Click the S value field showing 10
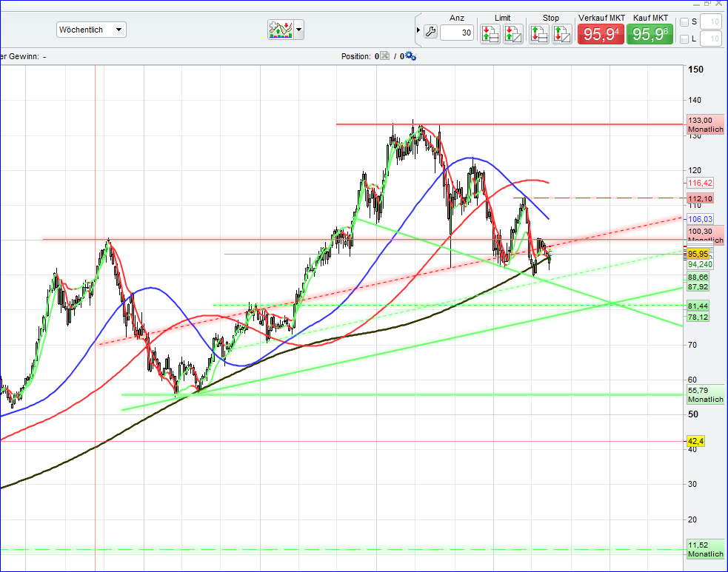The height and width of the screenshot is (572, 728). point(710,21)
